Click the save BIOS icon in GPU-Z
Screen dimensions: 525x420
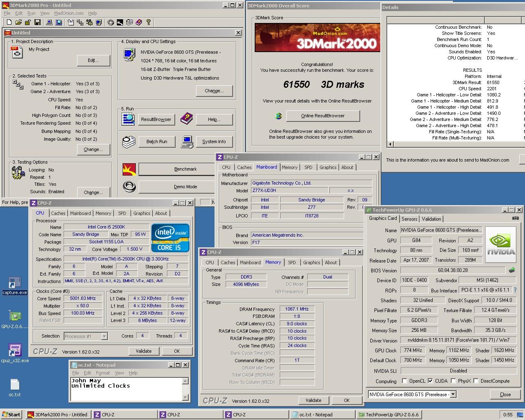[512, 270]
